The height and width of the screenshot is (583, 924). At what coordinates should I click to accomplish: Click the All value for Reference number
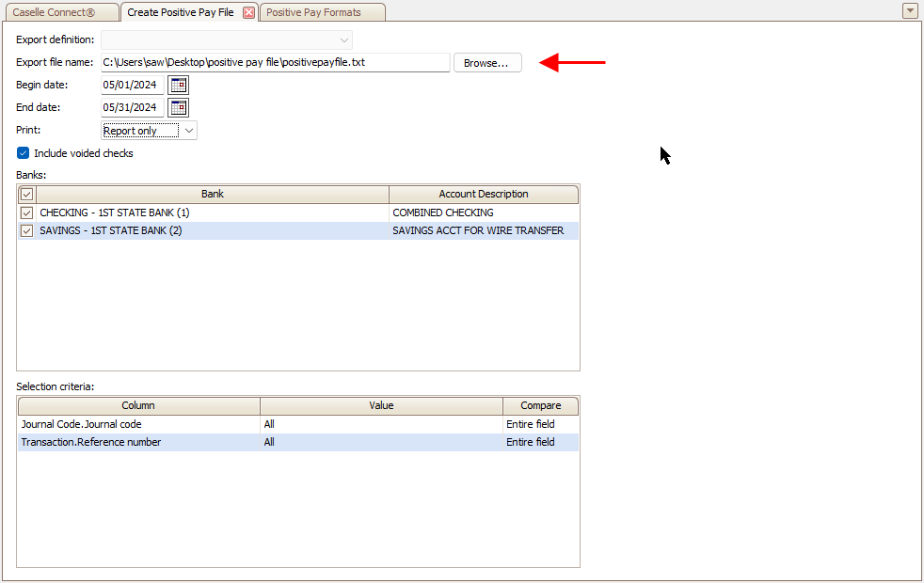click(x=381, y=442)
